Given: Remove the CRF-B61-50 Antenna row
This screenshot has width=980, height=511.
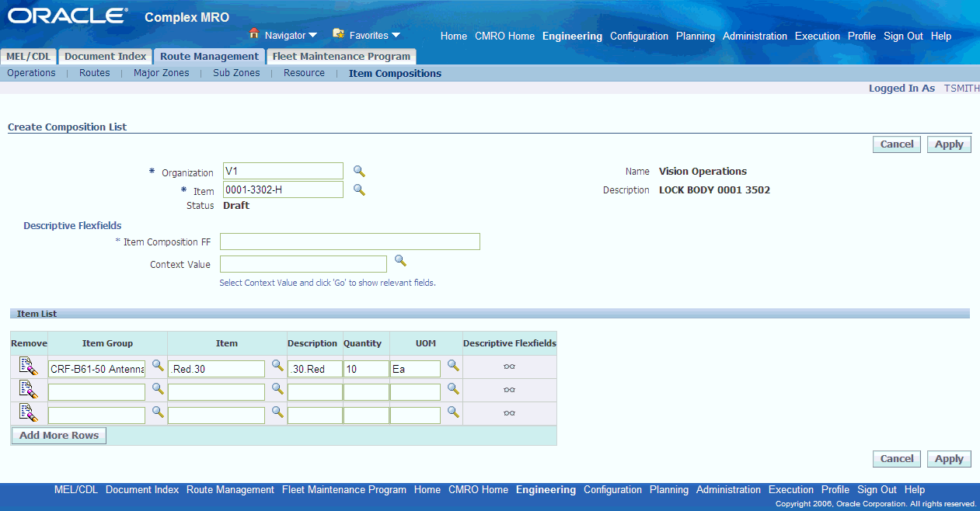Looking at the screenshot, I should 29,367.
